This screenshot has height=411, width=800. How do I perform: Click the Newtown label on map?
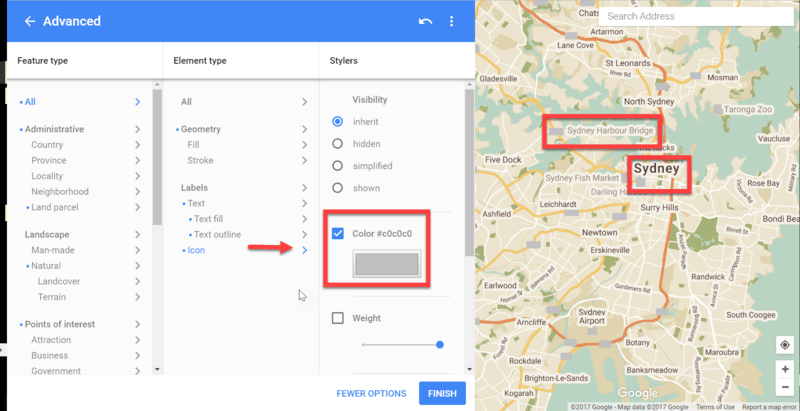599,233
